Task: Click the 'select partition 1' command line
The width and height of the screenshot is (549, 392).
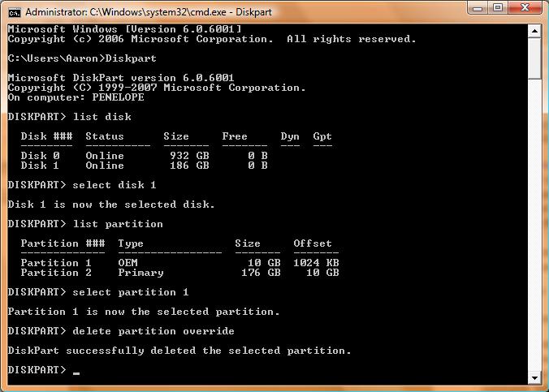Action: (x=98, y=292)
